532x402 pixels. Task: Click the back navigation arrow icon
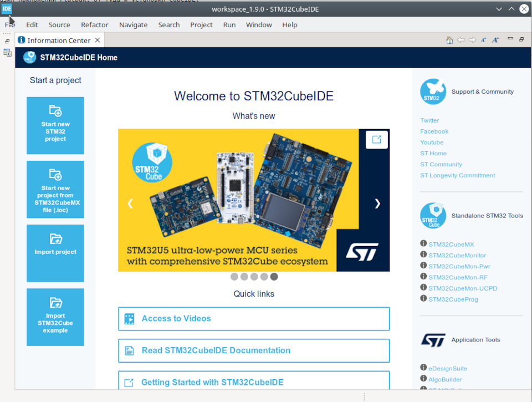coord(461,39)
